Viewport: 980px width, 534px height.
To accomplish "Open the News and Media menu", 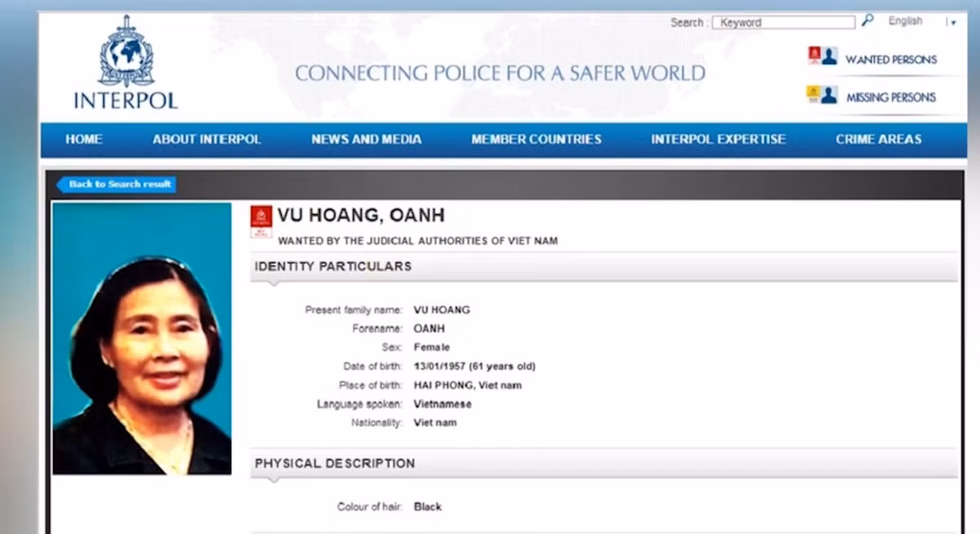I will (x=366, y=140).
